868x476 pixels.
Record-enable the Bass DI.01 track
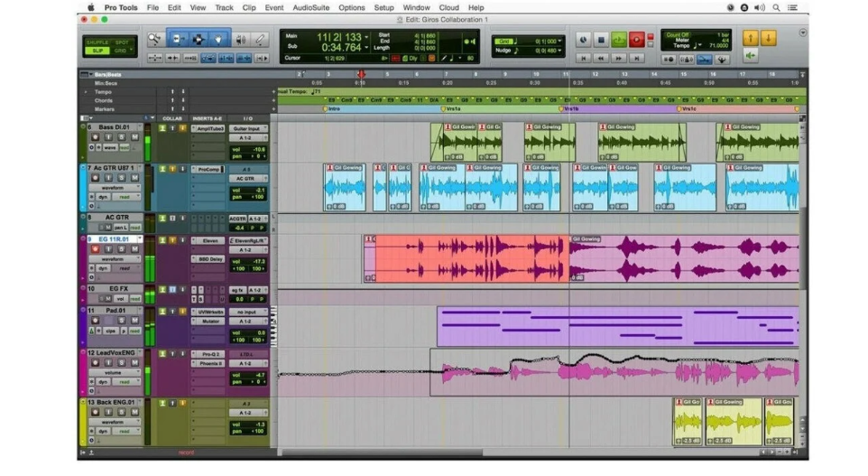[96, 137]
